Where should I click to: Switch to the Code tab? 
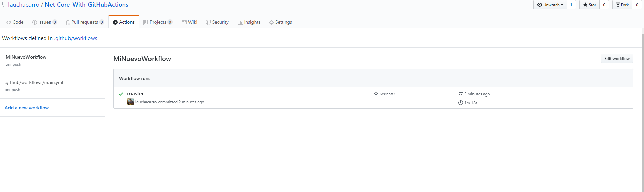pyautogui.click(x=15, y=22)
